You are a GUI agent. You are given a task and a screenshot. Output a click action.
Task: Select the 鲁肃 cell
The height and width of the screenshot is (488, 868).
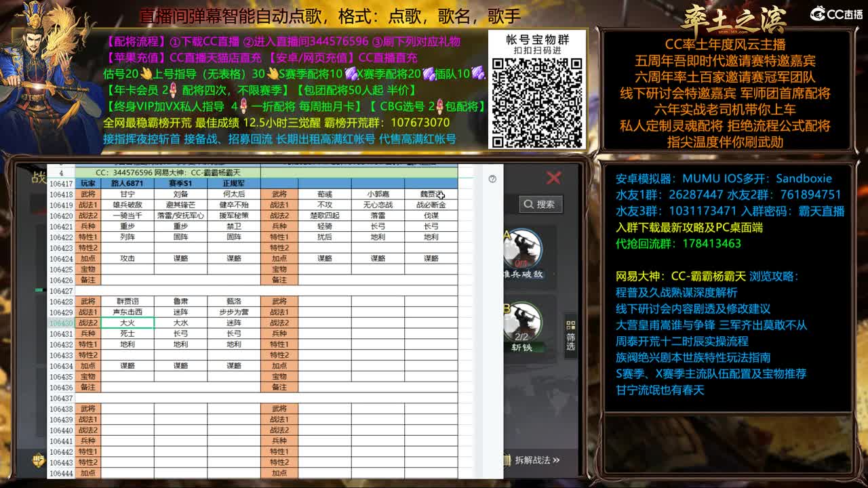click(180, 302)
